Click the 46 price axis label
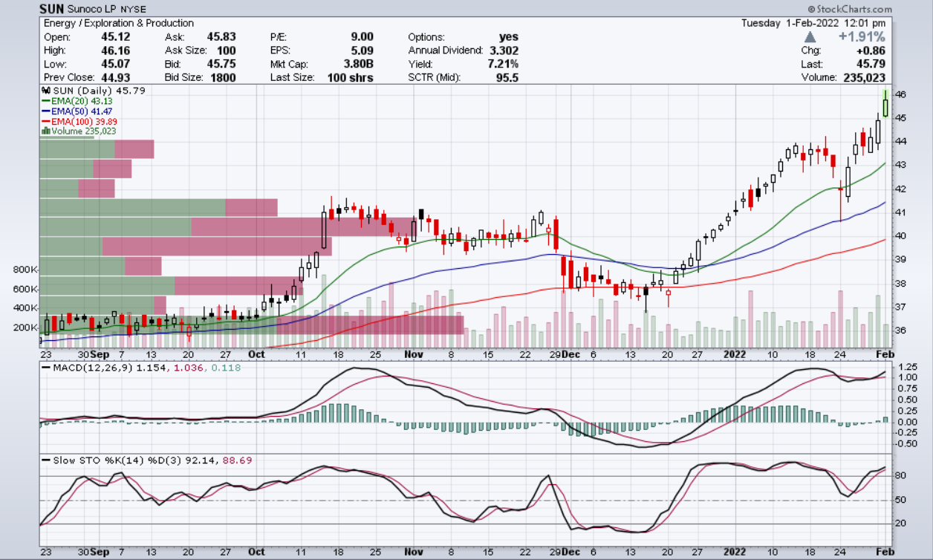The image size is (933, 560). pyautogui.click(x=900, y=94)
